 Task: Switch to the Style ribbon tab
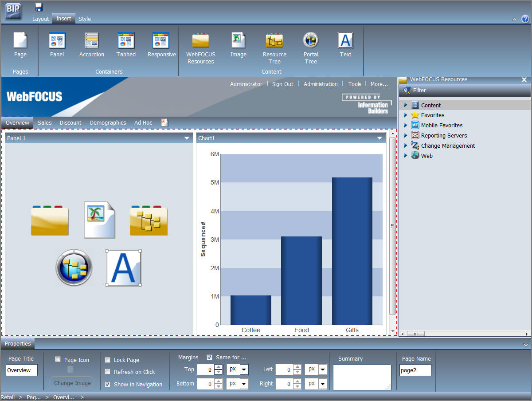click(x=85, y=19)
